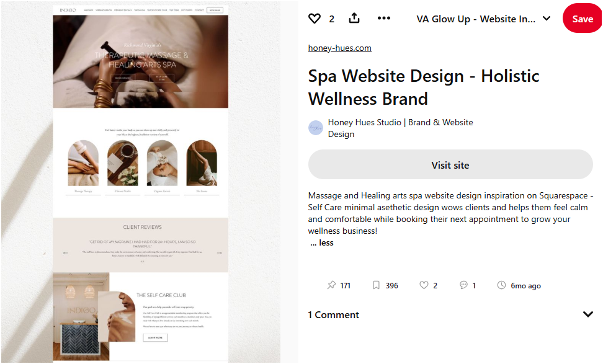
Task: Click the heart reaction icon at top
Action: click(314, 19)
